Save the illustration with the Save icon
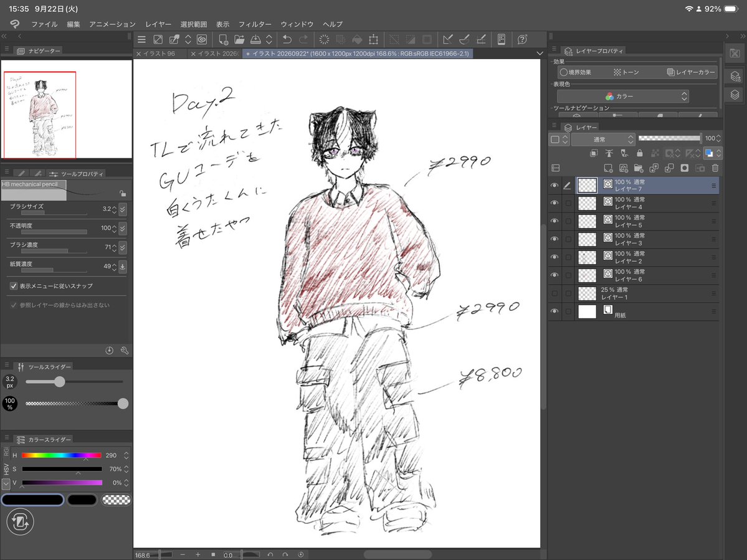 tap(255, 39)
